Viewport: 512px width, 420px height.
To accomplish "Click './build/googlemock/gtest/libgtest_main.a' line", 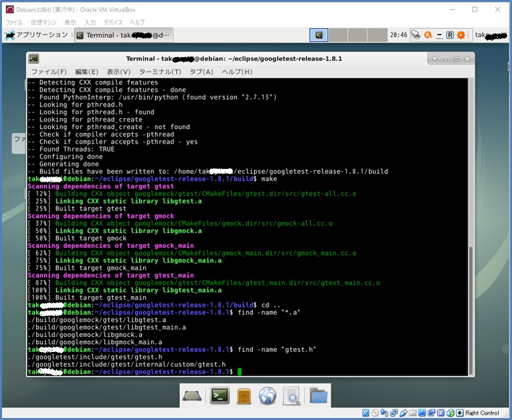I will click(x=107, y=328).
